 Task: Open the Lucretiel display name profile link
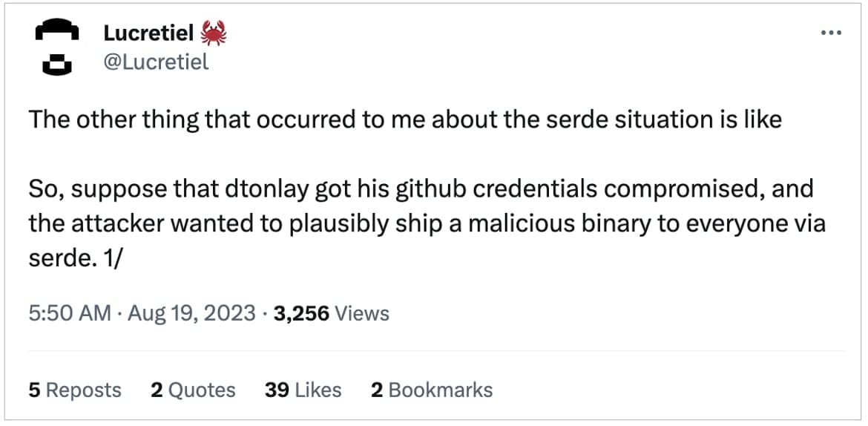[148, 33]
